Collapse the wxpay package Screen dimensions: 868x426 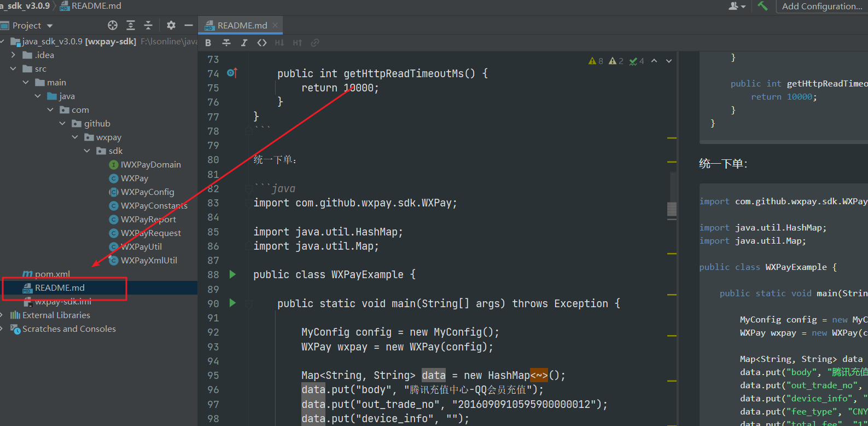75,137
